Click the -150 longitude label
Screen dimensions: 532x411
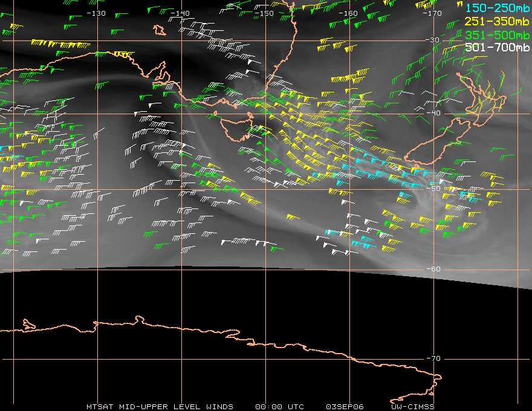[x=264, y=13]
